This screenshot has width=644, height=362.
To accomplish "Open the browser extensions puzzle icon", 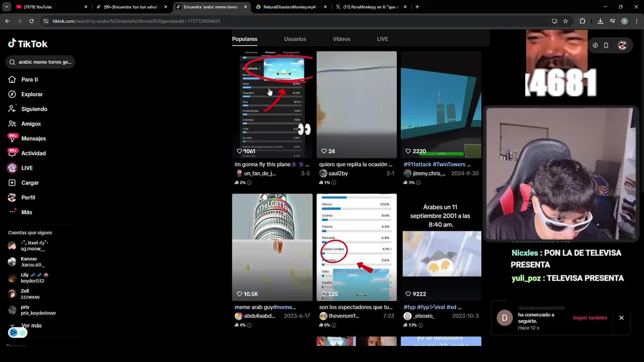I will pos(582,21).
